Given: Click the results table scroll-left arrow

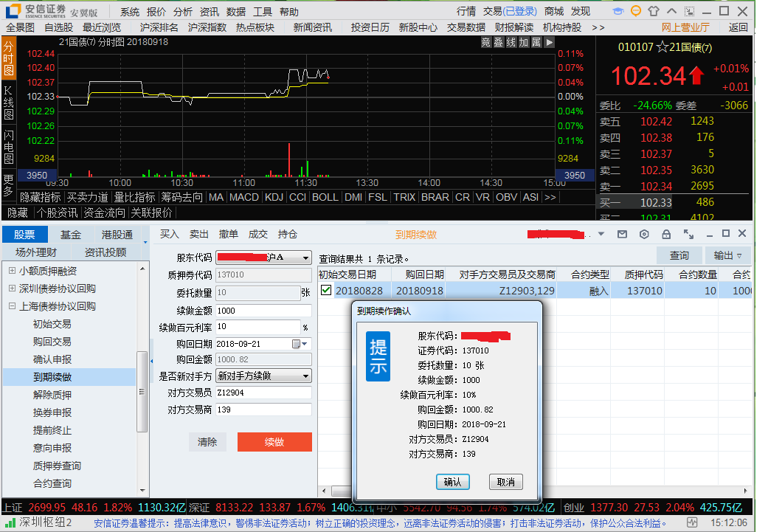Looking at the screenshot, I should click(324, 491).
